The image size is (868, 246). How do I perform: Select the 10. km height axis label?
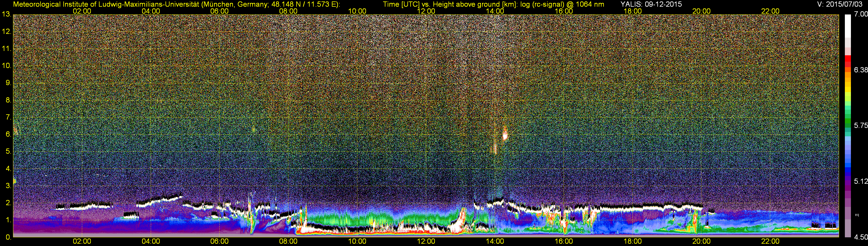point(6,66)
